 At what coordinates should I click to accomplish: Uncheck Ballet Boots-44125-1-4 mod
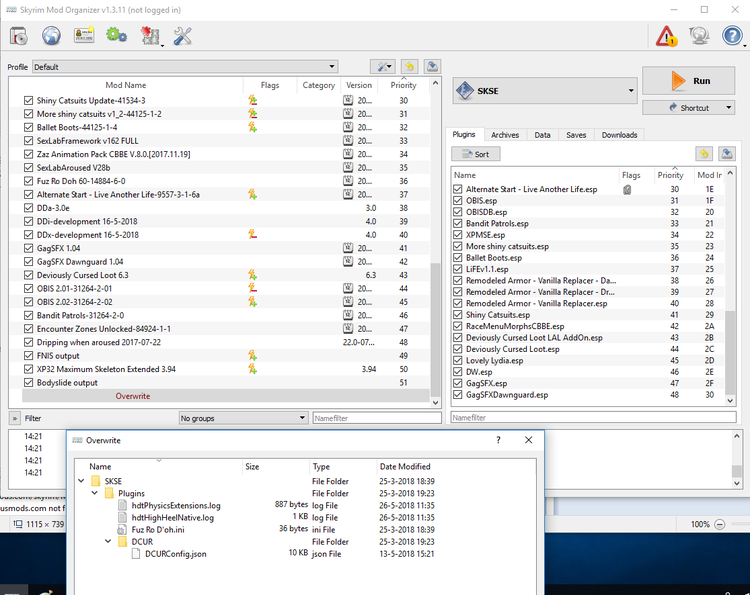point(28,127)
